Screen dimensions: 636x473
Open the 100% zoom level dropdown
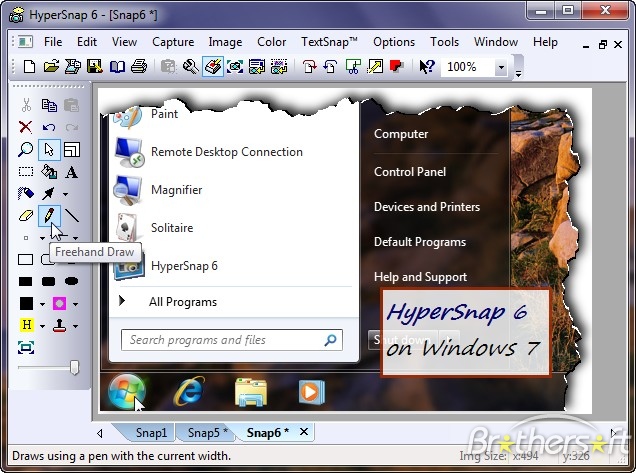click(x=501, y=67)
